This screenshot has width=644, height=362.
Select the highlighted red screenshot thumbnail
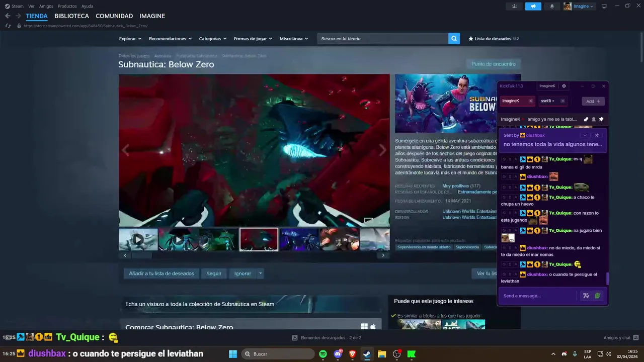pos(259,240)
